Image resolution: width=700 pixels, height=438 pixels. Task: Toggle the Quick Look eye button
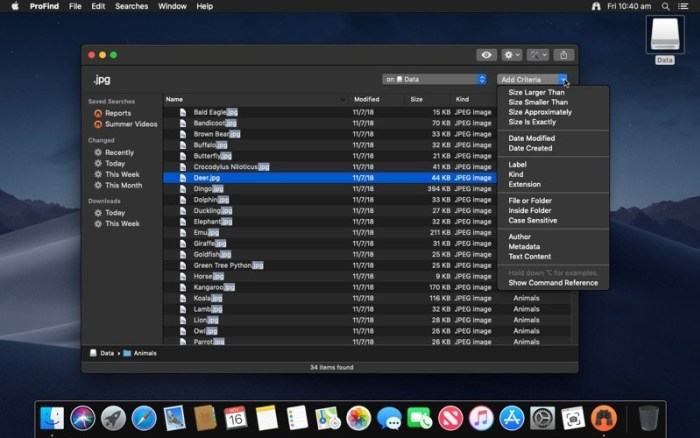coord(486,55)
